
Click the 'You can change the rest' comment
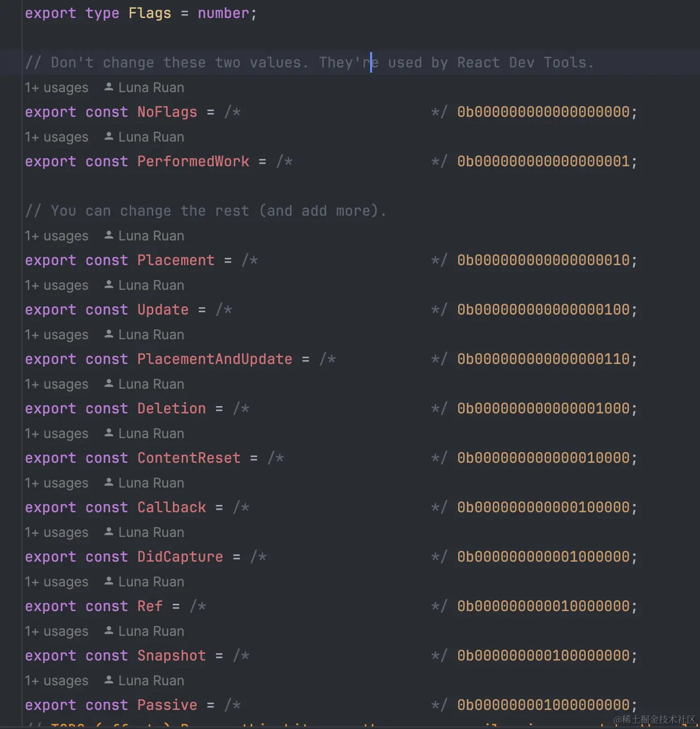point(206,211)
